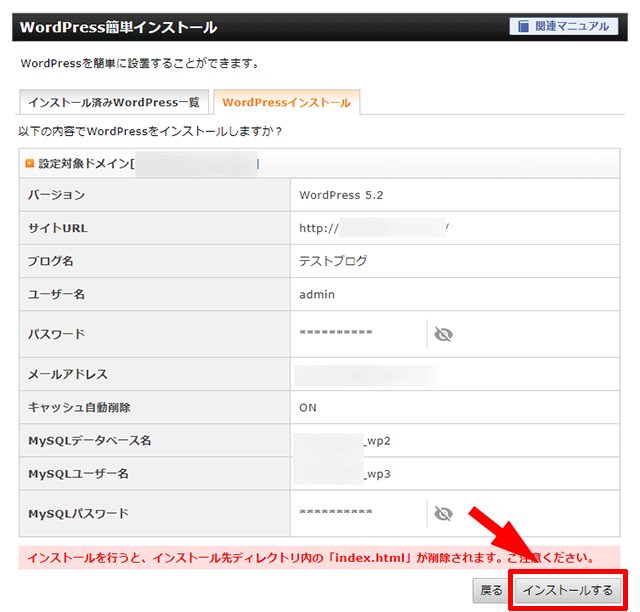Click the バージョン row label
The width and height of the screenshot is (640, 612).
[x=57, y=195]
